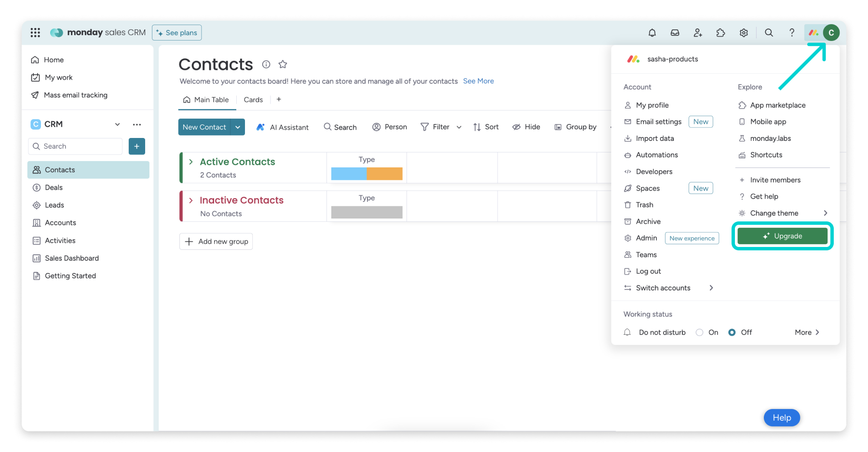Image resolution: width=868 pixels, height=452 pixels.
Task: Open Accounts board in sidebar
Action: coord(88,223)
